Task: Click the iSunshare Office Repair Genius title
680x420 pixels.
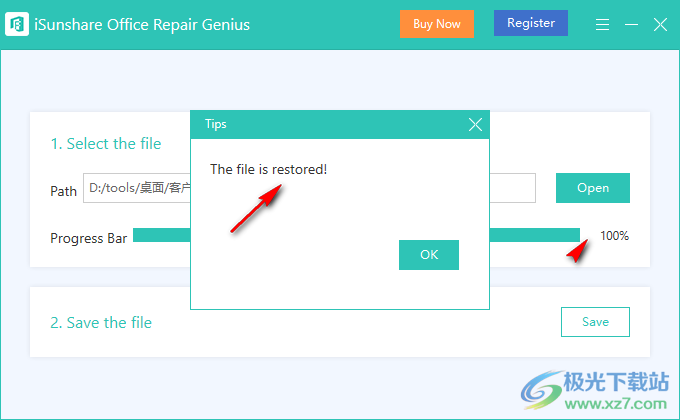Action: coord(142,25)
